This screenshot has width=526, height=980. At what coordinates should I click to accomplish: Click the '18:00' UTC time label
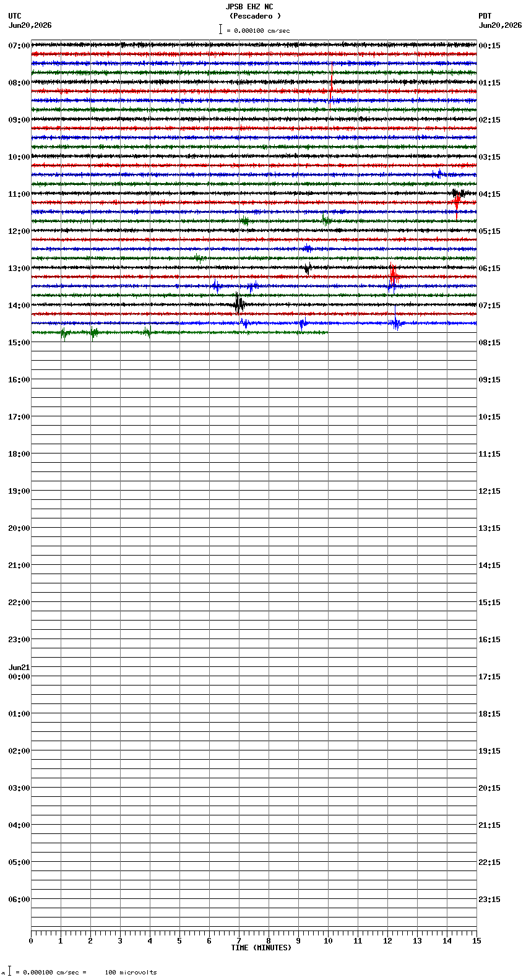pyautogui.click(x=19, y=454)
